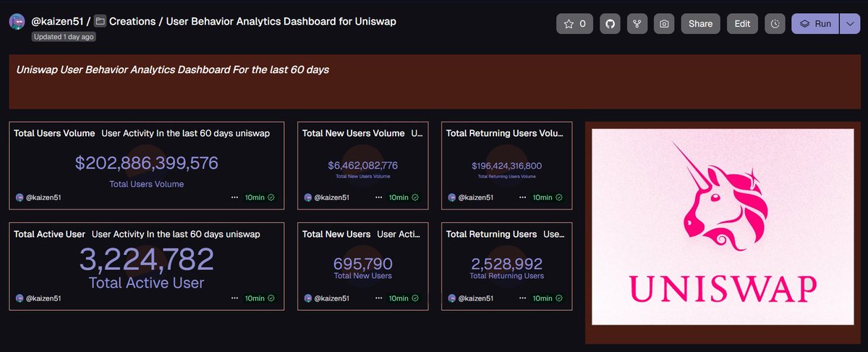The height and width of the screenshot is (352, 868).
Task: Open the Total Users Volume query title
Action: (54, 133)
